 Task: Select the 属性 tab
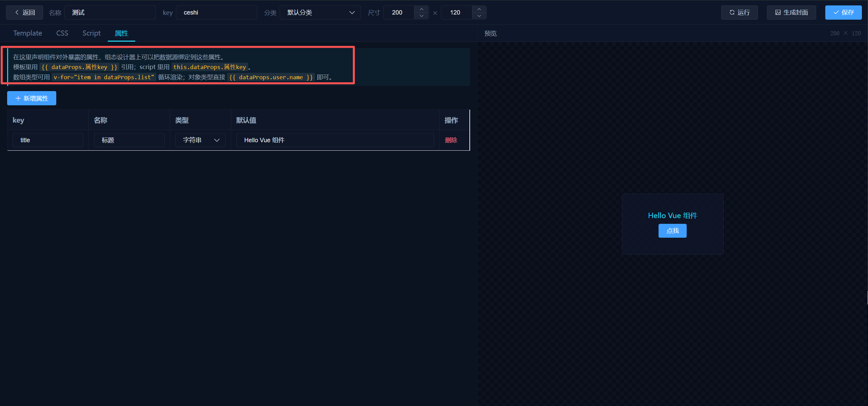click(x=121, y=33)
